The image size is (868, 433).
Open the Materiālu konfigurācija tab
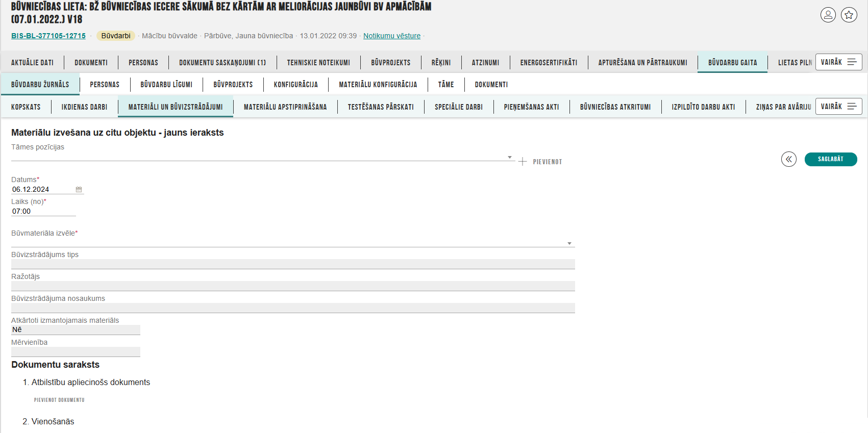click(x=378, y=85)
